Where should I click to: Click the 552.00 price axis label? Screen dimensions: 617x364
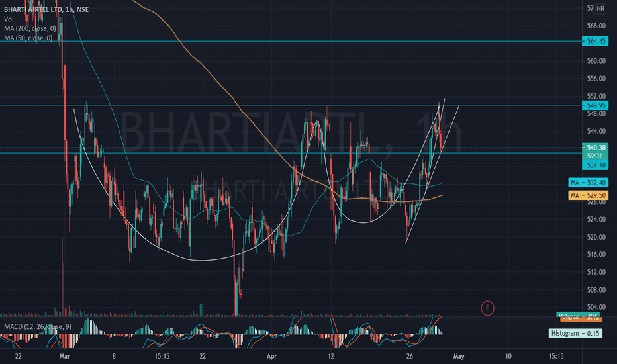coord(596,97)
